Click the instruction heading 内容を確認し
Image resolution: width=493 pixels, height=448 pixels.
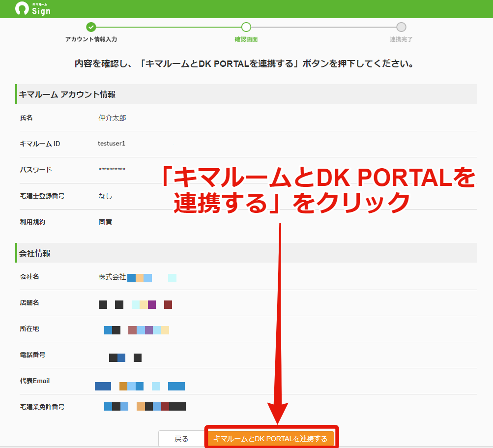point(244,63)
